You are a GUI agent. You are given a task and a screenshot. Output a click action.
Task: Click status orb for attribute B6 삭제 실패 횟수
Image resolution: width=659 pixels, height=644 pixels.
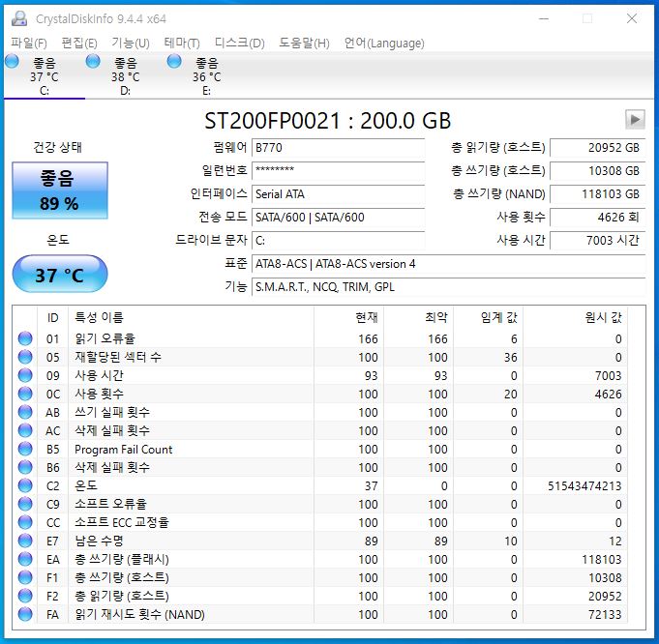point(25,467)
